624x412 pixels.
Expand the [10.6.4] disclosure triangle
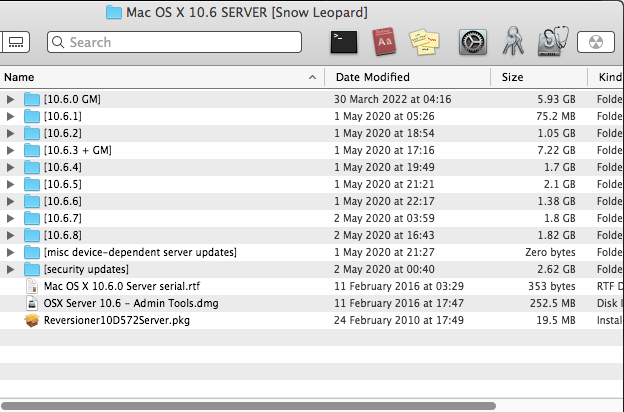click(10, 167)
